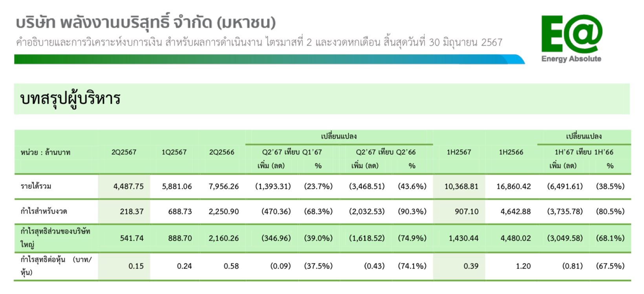Click the Energy Absolute E@ logo
This screenshot has height=294, width=644.
(x=571, y=34)
